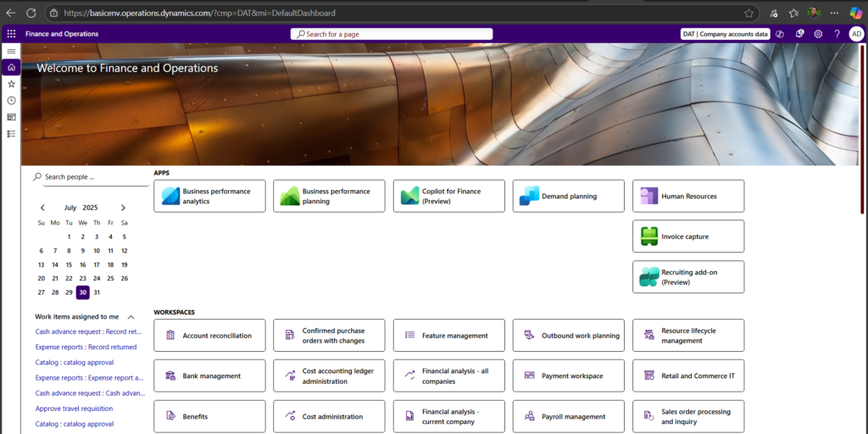This screenshot has height=434, width=868.
Task: Open Payment workspace tile
Action: [x=569, y=376]
